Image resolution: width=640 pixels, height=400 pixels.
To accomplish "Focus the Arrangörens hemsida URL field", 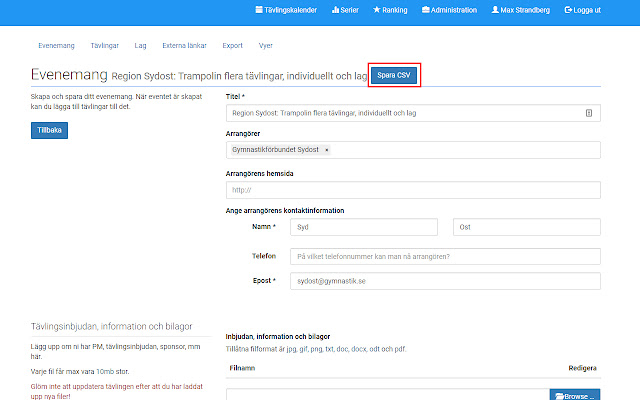I will [x=413, y=190].
